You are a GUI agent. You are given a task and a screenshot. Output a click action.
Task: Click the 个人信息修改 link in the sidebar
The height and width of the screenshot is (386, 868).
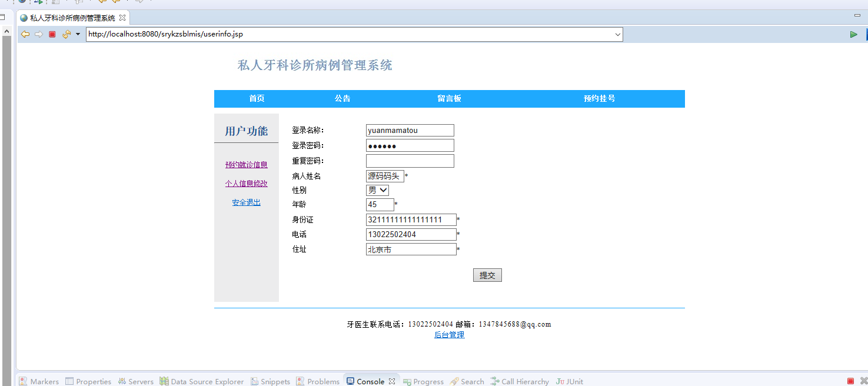(246, 183)
